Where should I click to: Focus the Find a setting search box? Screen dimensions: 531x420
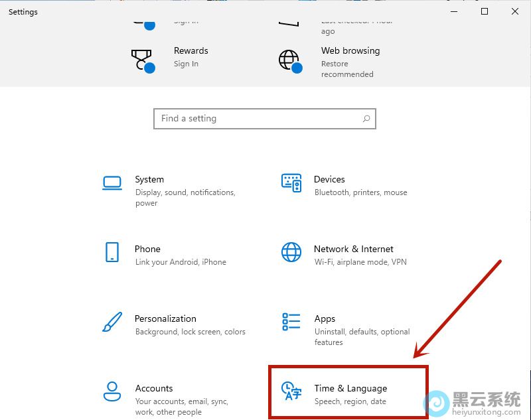pyautogui.click(x=259, y=119)
